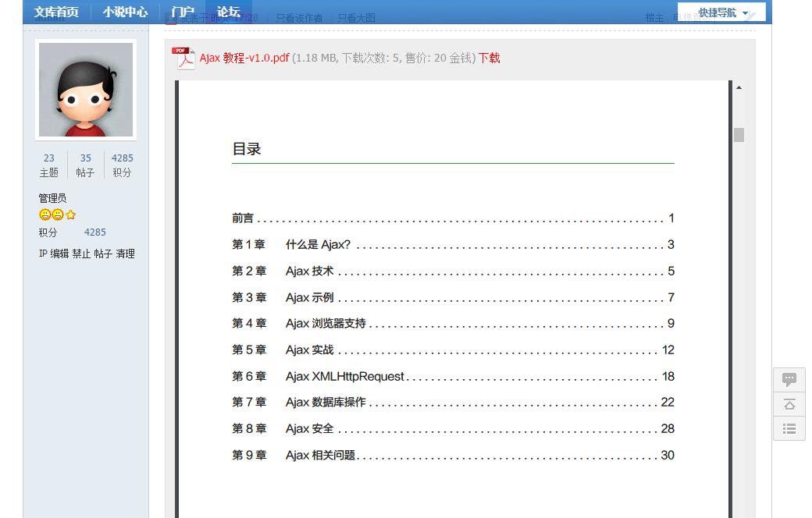
Task: Click the 编辑 user admin link
Action: point(59,254)
